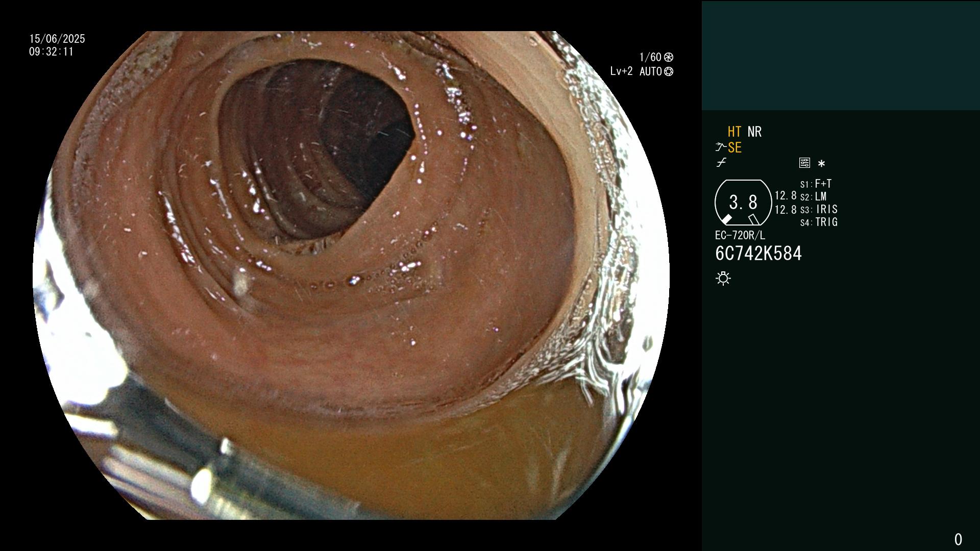Click the scope diameter diagram showing 3.8
Viewport: 980px width, 551px height.
[x=743, y=203]
